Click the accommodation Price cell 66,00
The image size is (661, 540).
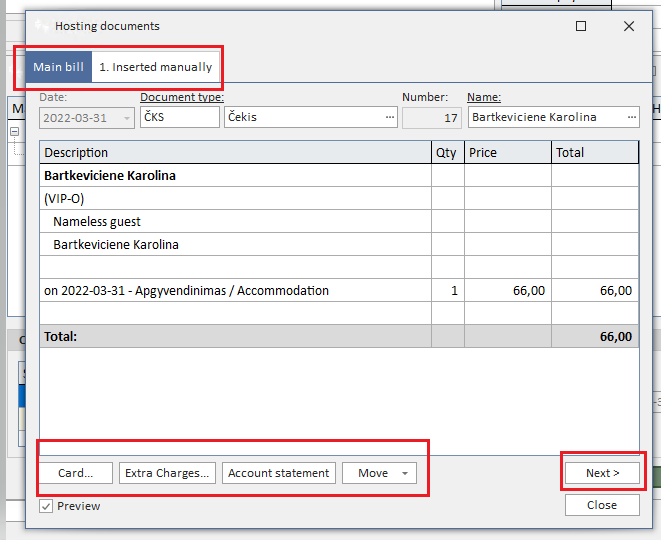point(508,290)
